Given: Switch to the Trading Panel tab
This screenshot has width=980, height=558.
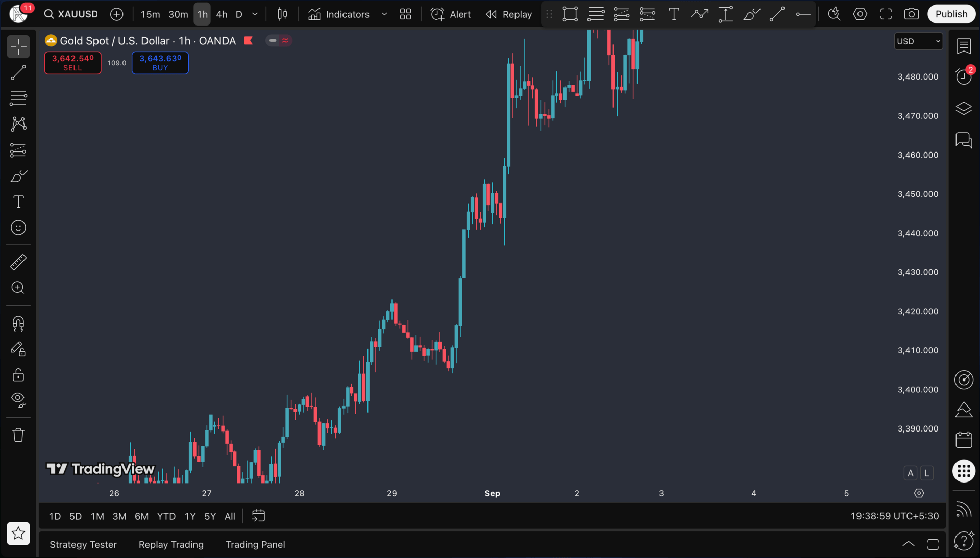Looking at the screenshot, I should tap(255, 544).
